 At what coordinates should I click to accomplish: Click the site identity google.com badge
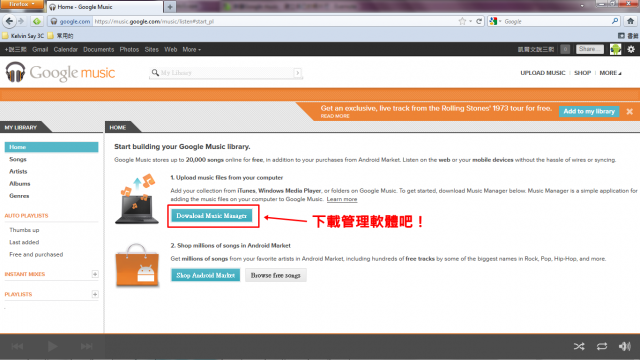pos(70,21)
